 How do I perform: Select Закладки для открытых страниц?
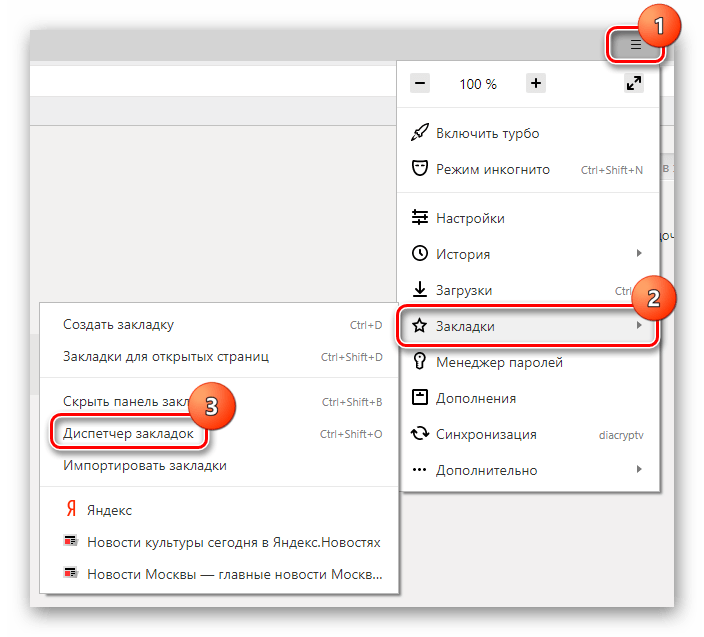(x=219, y=357)
